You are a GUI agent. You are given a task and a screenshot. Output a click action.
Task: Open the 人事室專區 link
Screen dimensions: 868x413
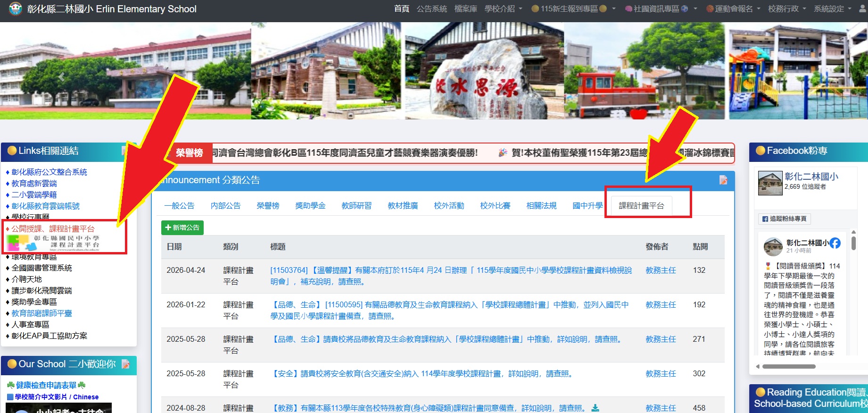(30, 324)
